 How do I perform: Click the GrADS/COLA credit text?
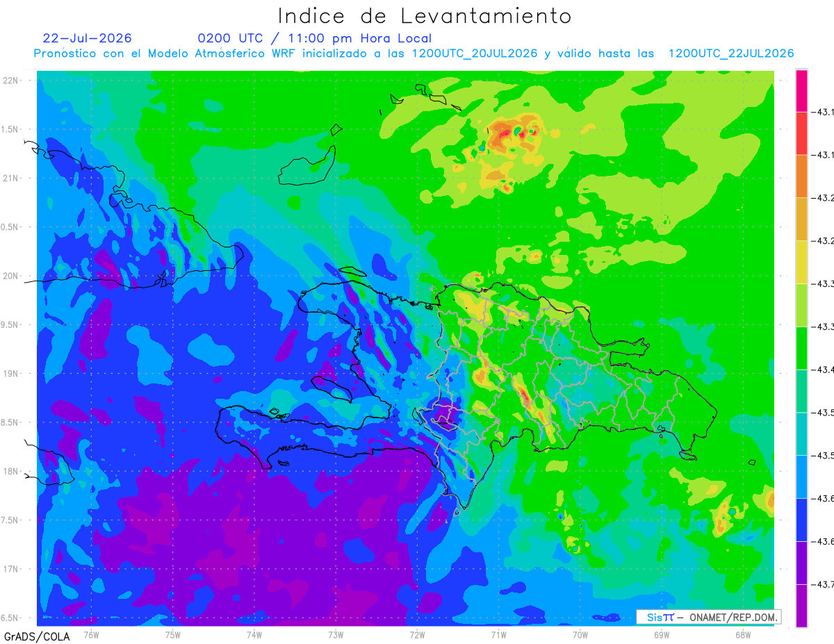tap(35, 636)
